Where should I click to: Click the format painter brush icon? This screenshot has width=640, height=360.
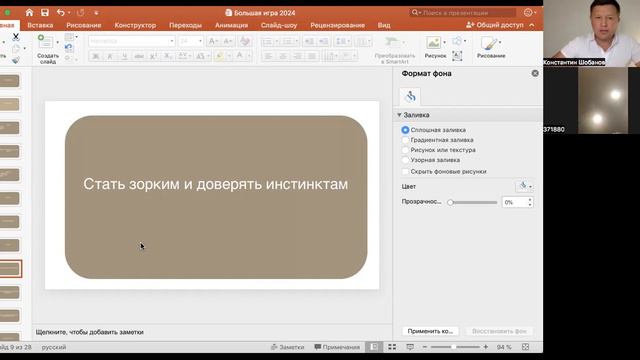[16, 60]
